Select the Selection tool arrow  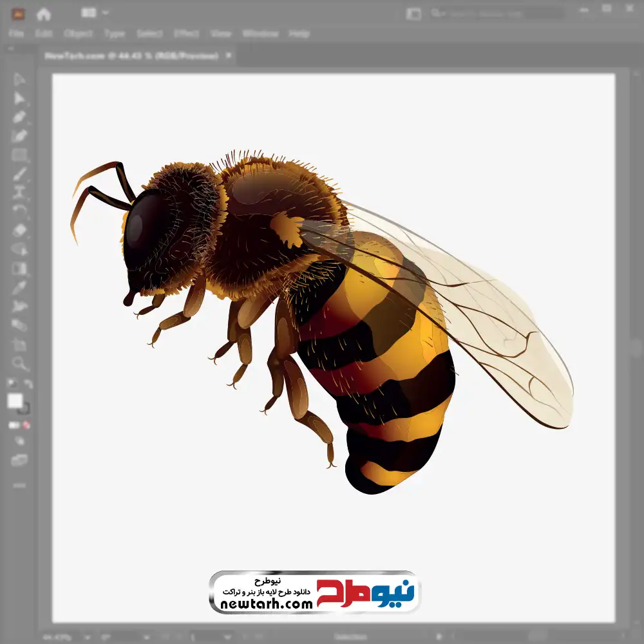coord(19,80)
